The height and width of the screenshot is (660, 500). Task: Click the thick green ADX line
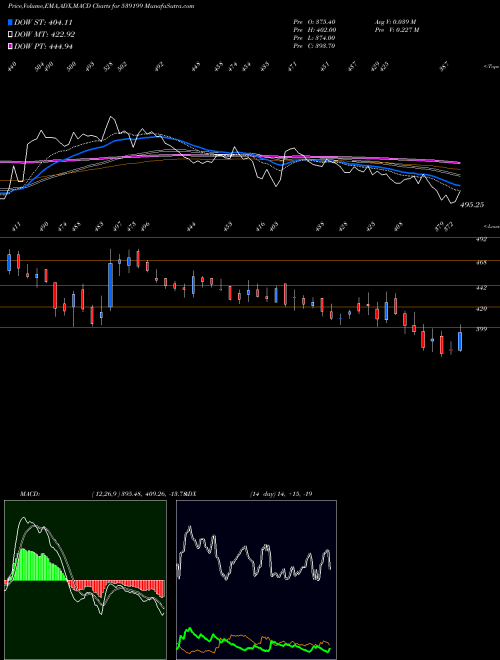253,641
